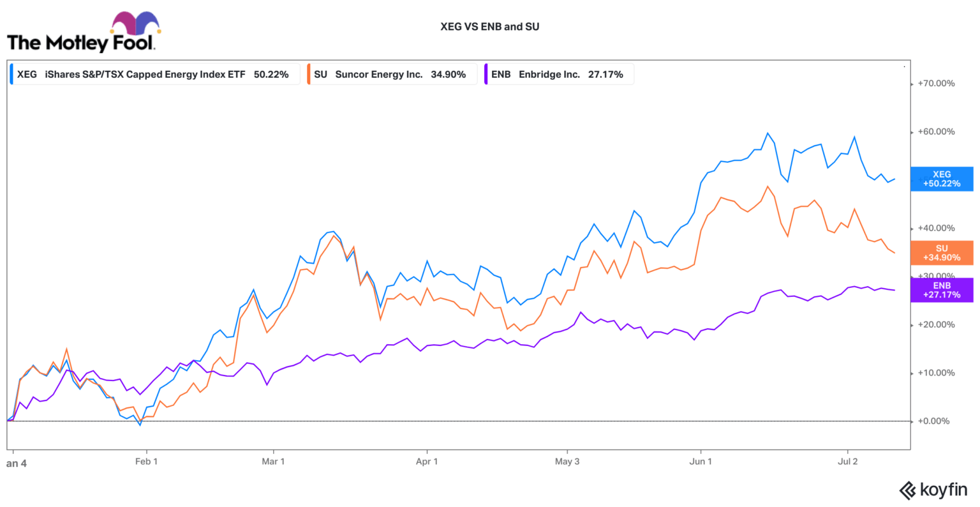Select the ENB Enbridge Inc. legend entry
The height and width of the screenshot is (507, 980).
click(559, 74)
